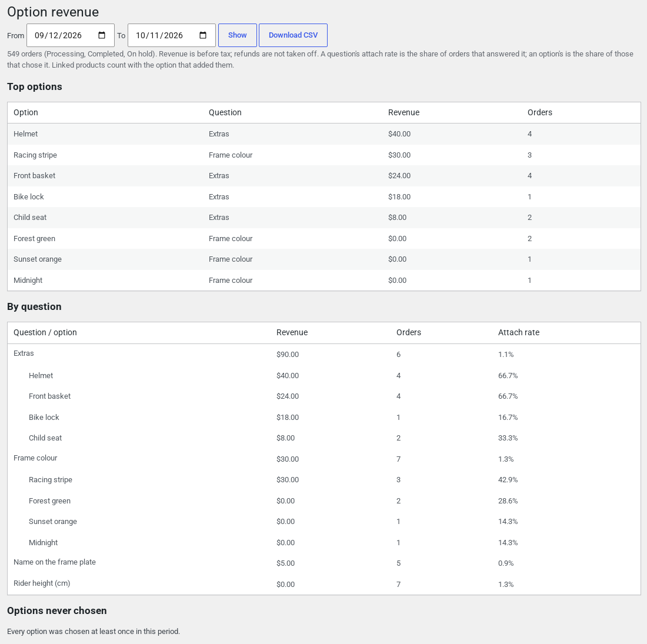Download the CSV report

(x=294, y=35)
